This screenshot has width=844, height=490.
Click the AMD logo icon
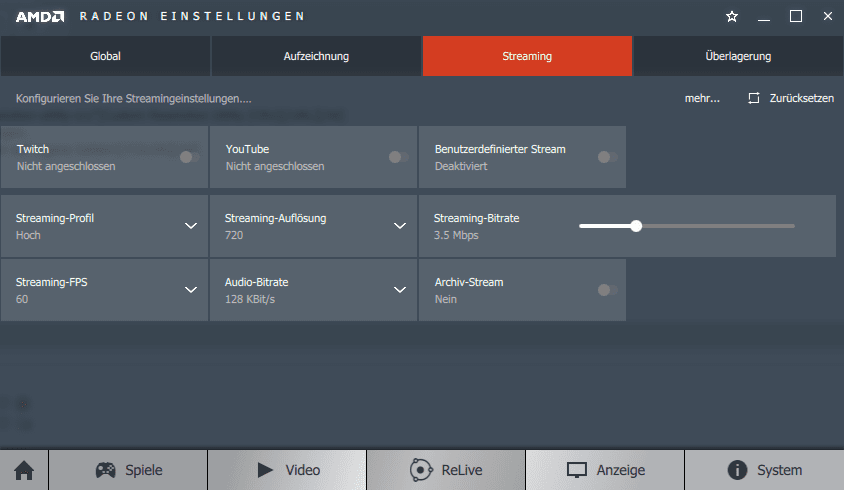40,17
